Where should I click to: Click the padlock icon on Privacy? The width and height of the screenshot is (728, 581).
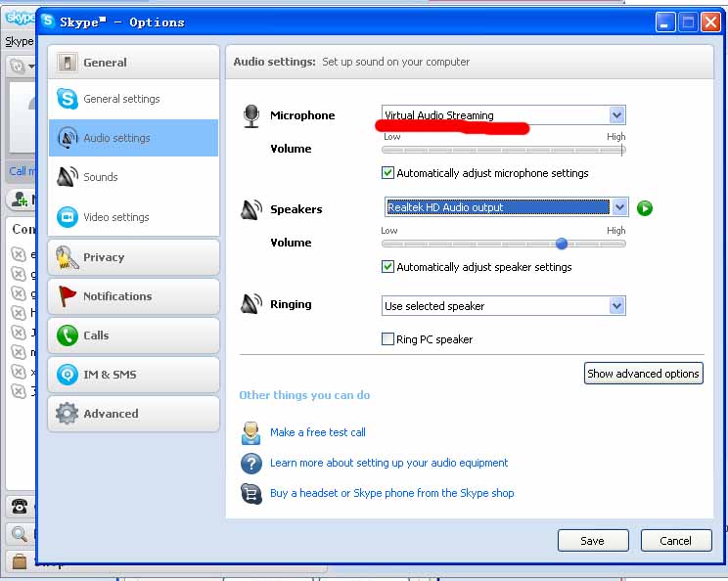67,257
